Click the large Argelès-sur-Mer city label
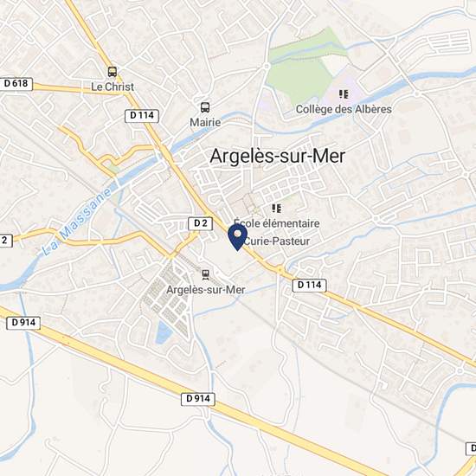Viewport: 476px width, 476px height. [278, 156]
